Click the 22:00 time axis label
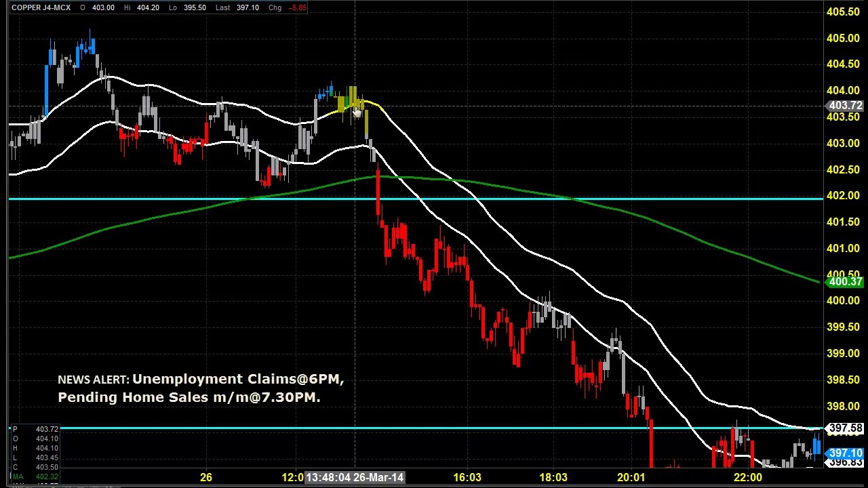 [x=748, y=477]
